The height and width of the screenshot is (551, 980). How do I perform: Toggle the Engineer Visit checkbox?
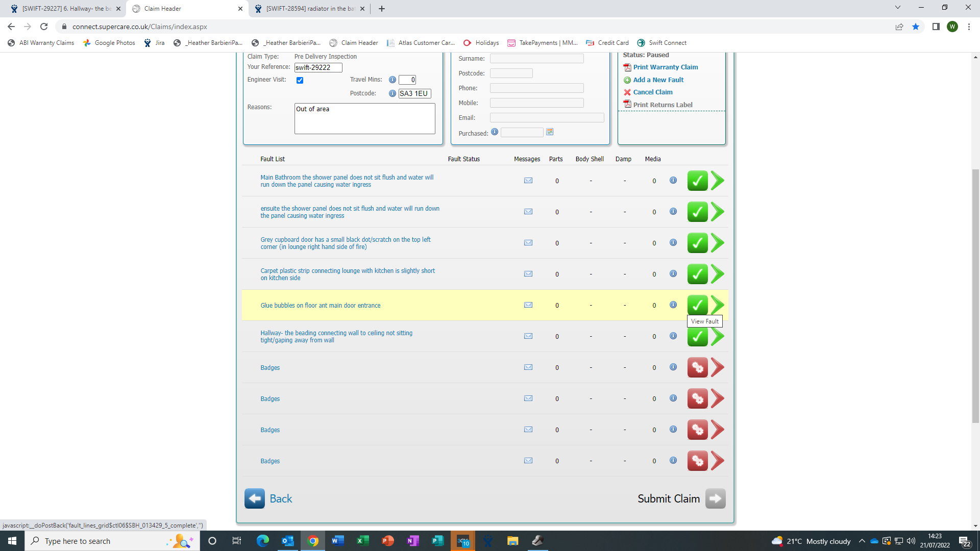[x=300, y=80]
